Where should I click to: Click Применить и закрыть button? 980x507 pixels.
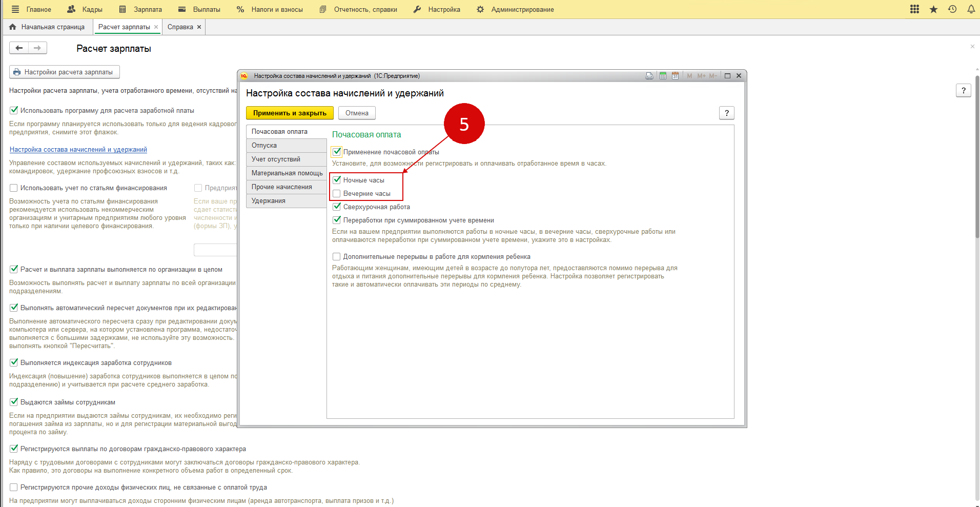290,113
